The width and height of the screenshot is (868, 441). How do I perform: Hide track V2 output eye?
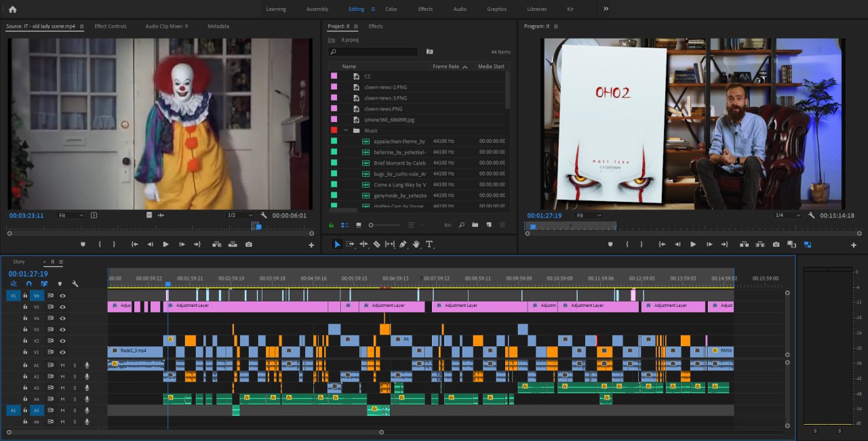[x=62, y=341]
